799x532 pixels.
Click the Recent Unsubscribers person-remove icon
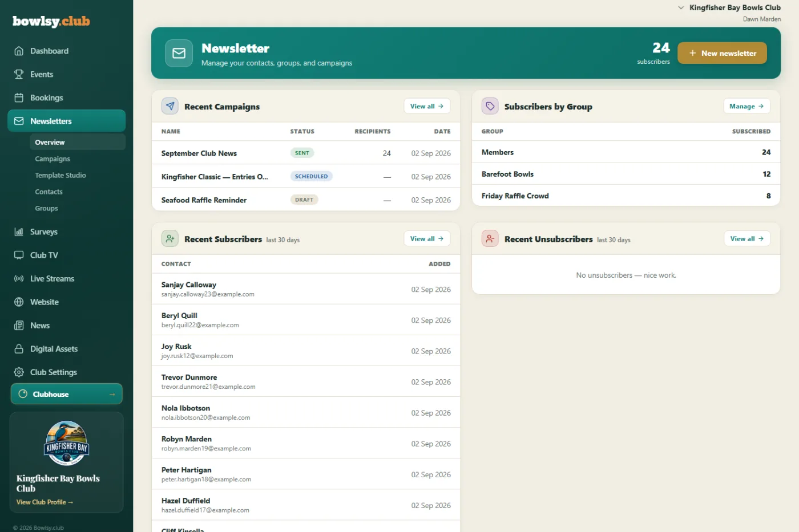tap(490, 238)
